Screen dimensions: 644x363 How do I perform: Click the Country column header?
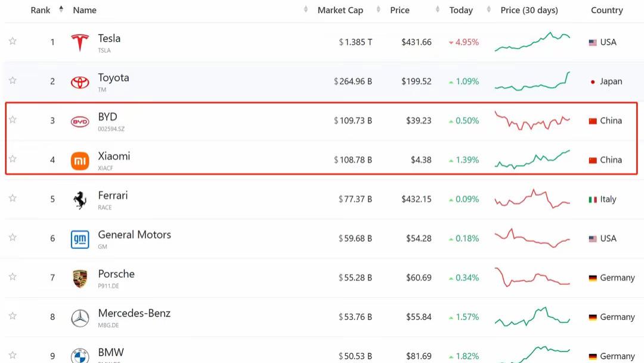click(606, 10)
